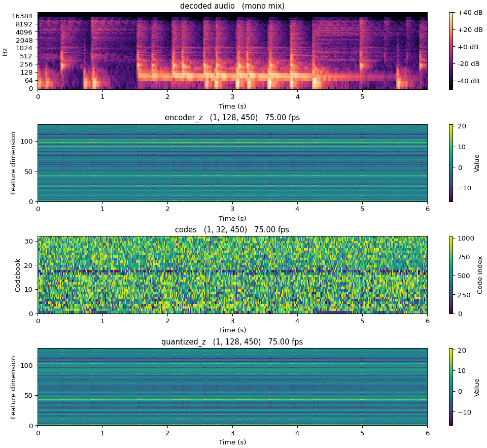Viewport: 487px width, 448px height.
Task: Click the Code index colorbar gradient
Action: coord(451,275)
